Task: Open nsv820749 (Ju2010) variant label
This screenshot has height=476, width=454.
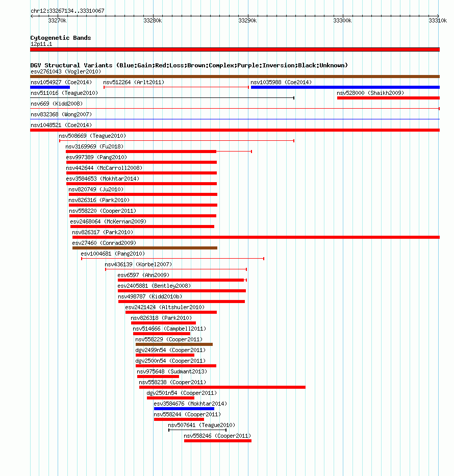Action: coord(96,189)
